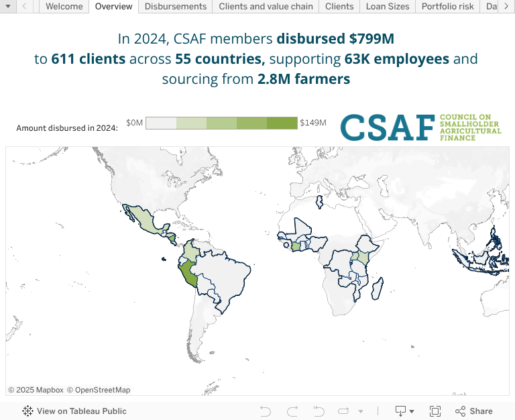Image resolution: width=515 pixels, height=420 pixels.
Task: Click the $149M legend label
Action: [313, 123]
